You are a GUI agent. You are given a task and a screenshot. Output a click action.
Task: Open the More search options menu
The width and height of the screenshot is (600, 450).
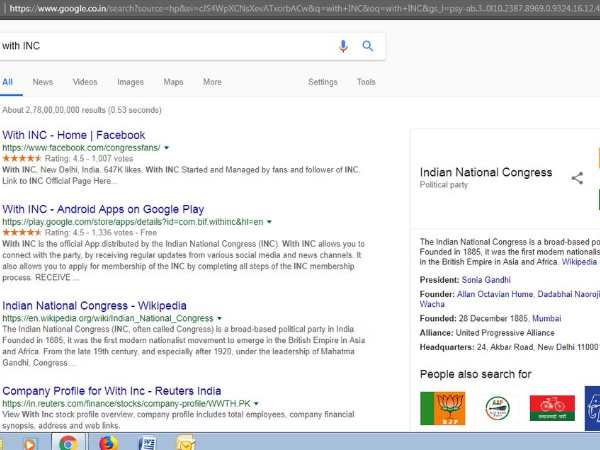212,82
